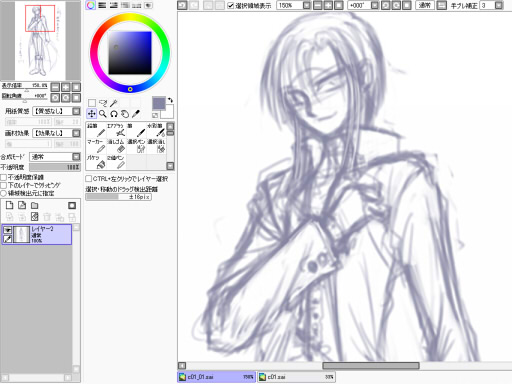Choose the Marker (マーカー) tool
This screenshot has width=512, height=384.
coord(96,146)
